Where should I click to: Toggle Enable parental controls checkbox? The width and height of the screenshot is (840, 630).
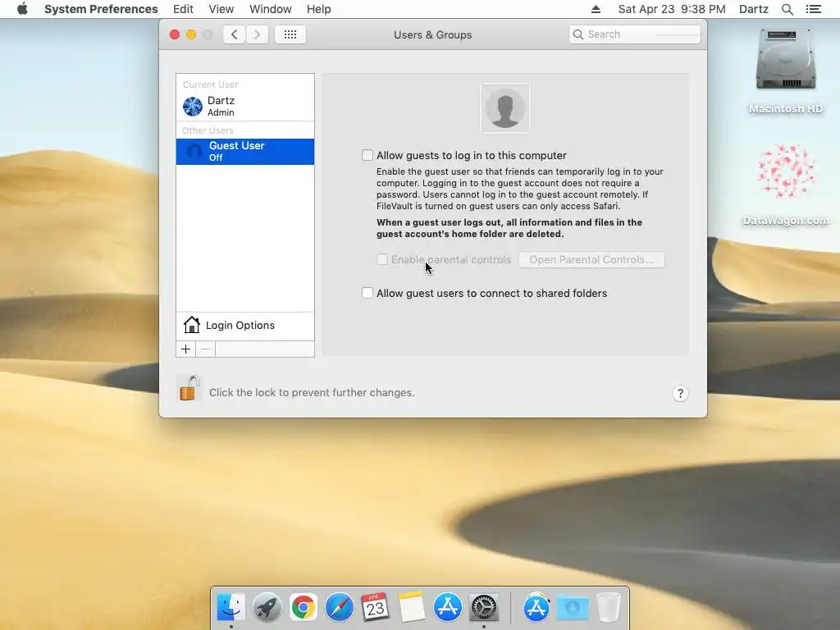[x=382, y=259]
